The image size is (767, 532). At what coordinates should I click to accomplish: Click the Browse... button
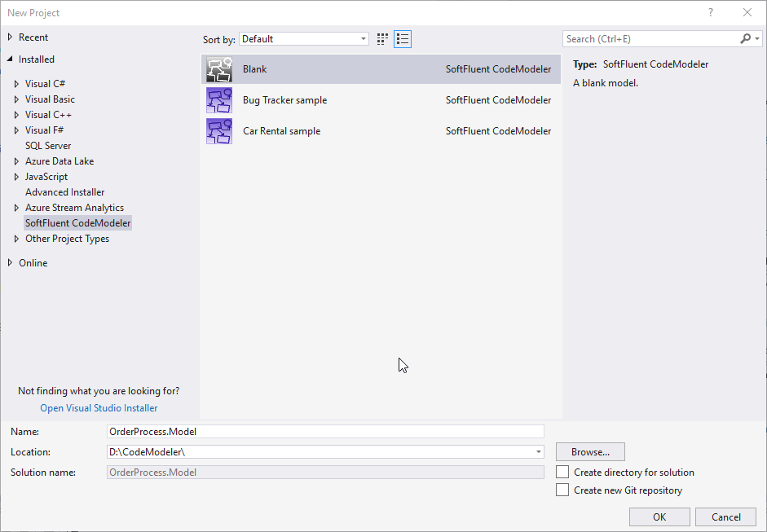590,452
